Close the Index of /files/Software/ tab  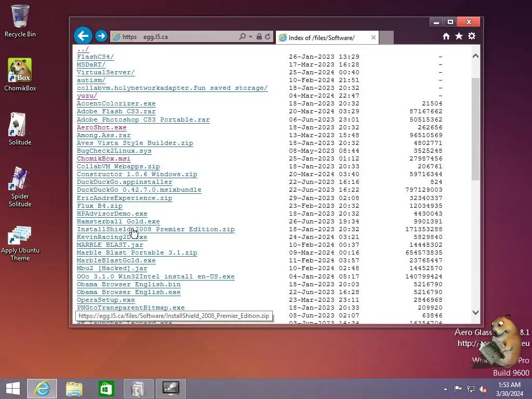pos(373,37)
